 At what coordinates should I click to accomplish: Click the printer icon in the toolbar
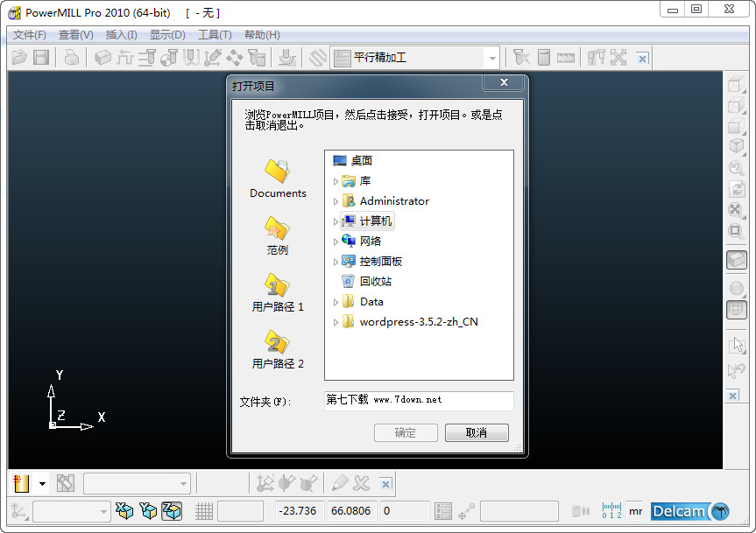[72, 58]
